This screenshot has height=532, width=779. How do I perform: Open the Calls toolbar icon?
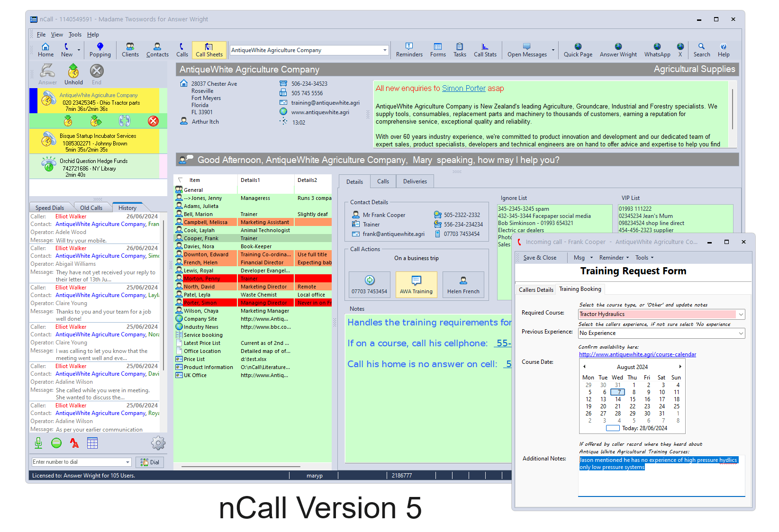182,50
